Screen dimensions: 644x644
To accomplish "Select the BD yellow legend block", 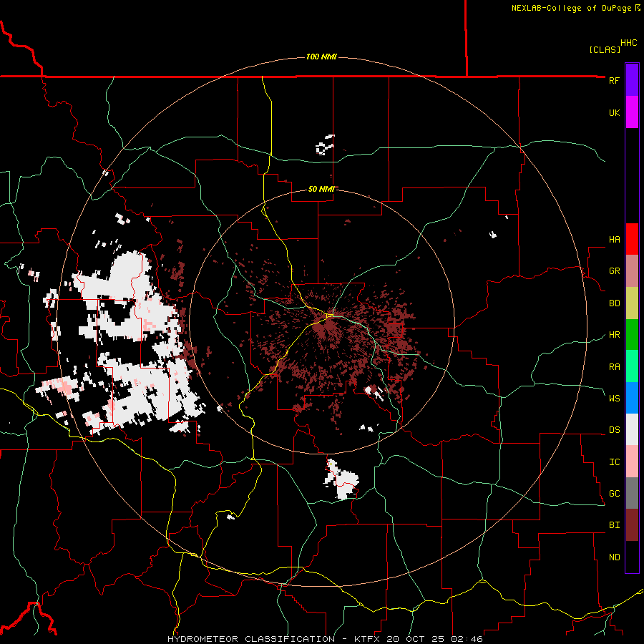I will 632,303.
